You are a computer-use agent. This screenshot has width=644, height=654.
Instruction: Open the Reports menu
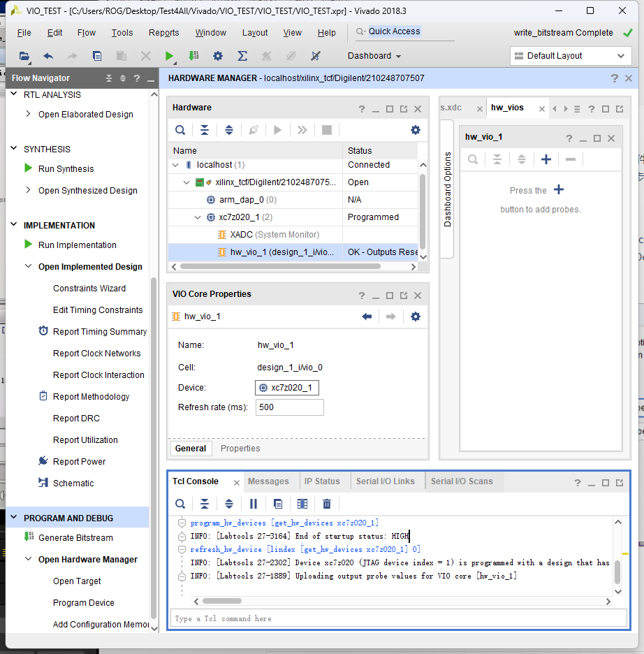164,33
